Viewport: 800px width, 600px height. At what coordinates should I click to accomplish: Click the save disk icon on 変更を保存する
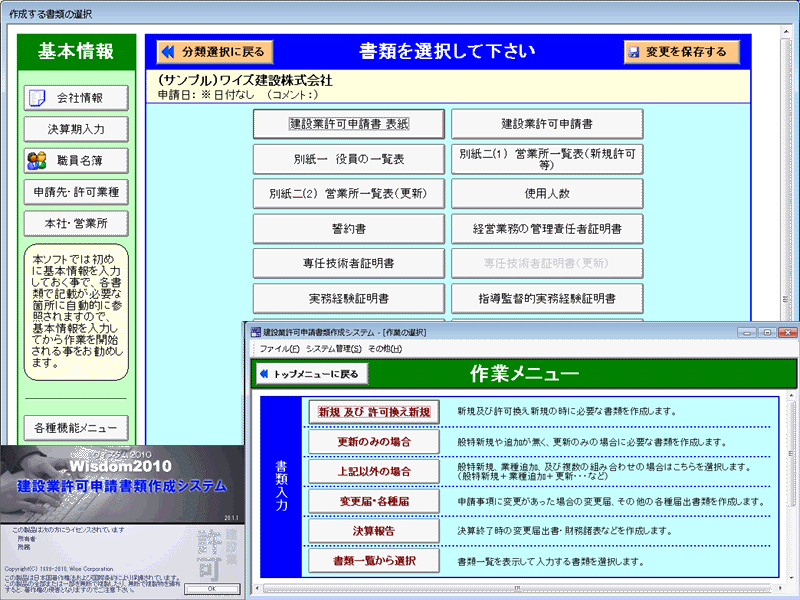point(634,51)
